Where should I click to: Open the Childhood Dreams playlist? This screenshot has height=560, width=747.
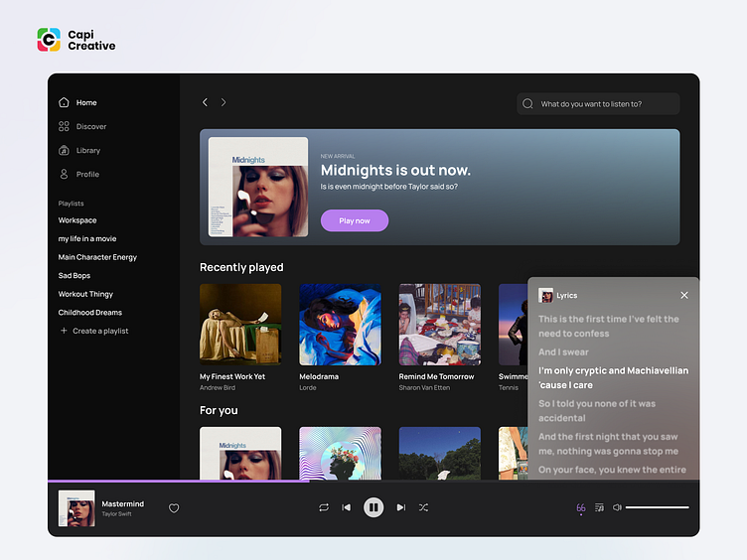pyautogui.click(x=90, y=313)
